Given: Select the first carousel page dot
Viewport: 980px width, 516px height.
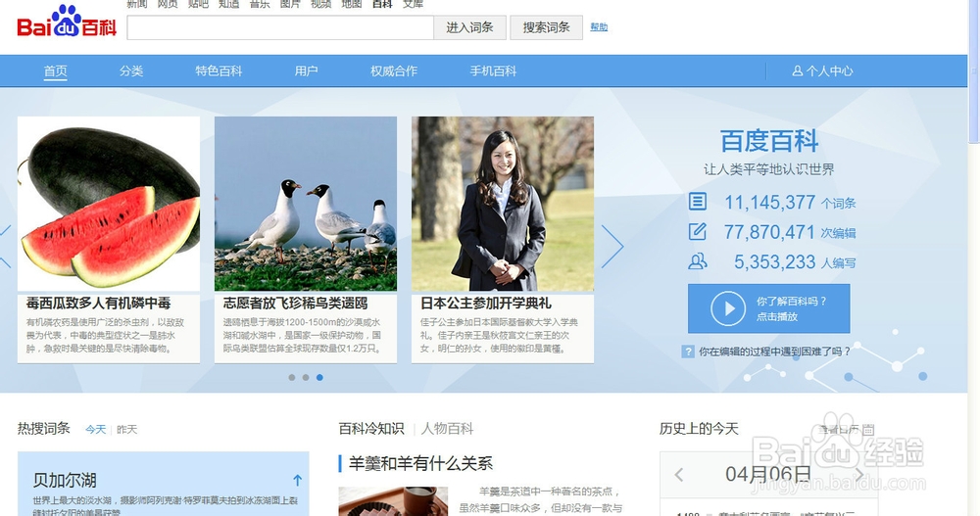Looking at the screenshot, I should click(292, 377).
